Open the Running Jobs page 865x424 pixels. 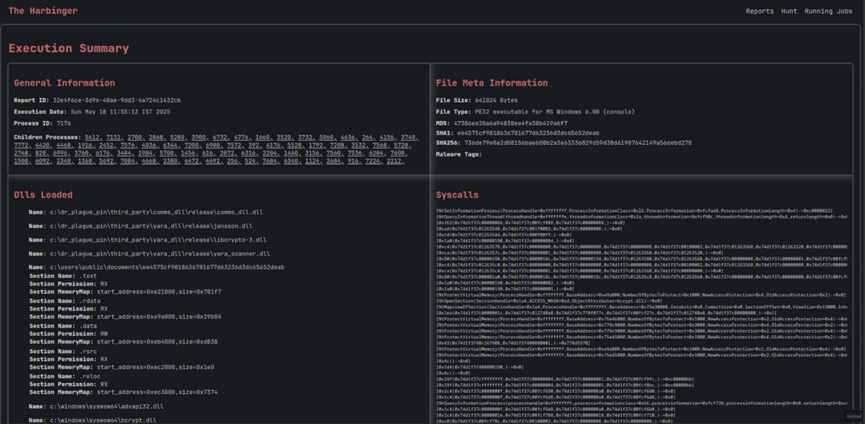[828, 11]
